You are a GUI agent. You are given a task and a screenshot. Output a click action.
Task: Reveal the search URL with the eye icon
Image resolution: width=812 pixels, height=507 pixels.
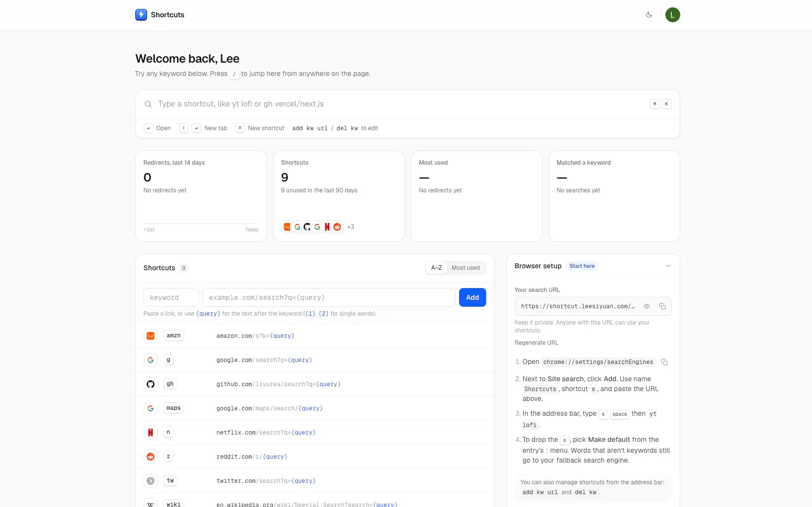(647, 306)
